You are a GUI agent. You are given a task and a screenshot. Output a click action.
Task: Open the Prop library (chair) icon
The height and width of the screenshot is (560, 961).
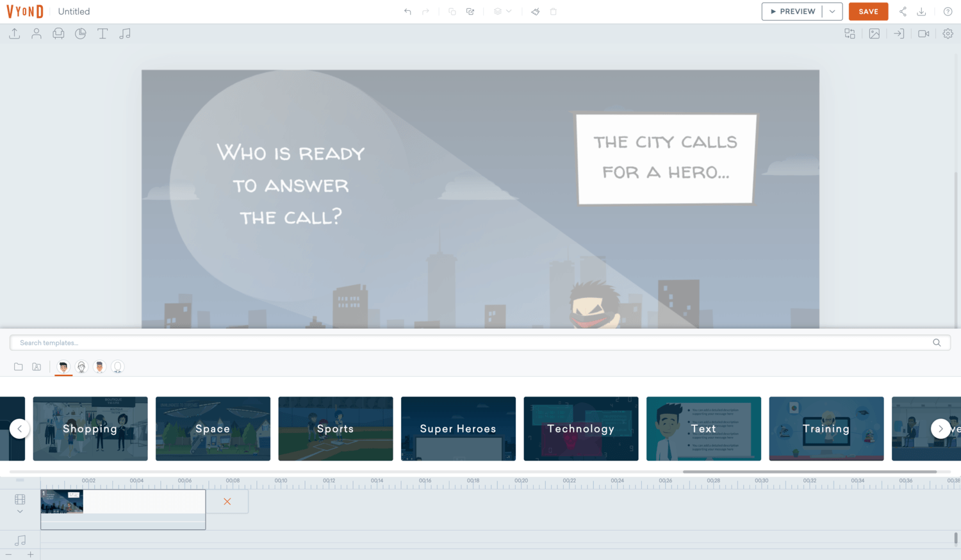(58, 33)
